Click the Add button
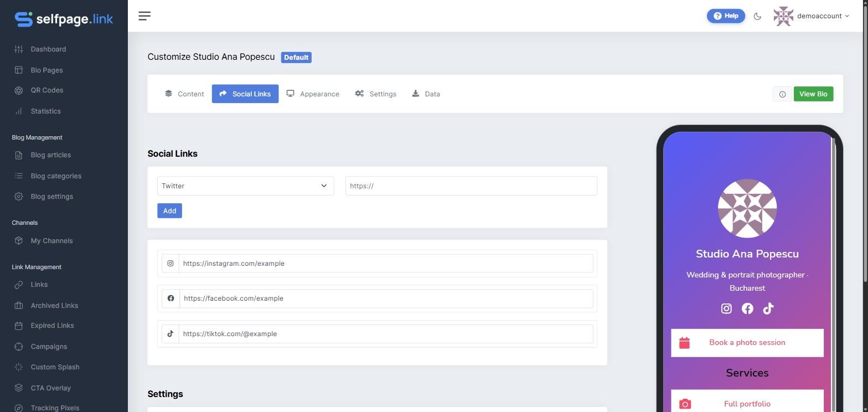Viewport: 868px width, 412px height. (169, 211)
